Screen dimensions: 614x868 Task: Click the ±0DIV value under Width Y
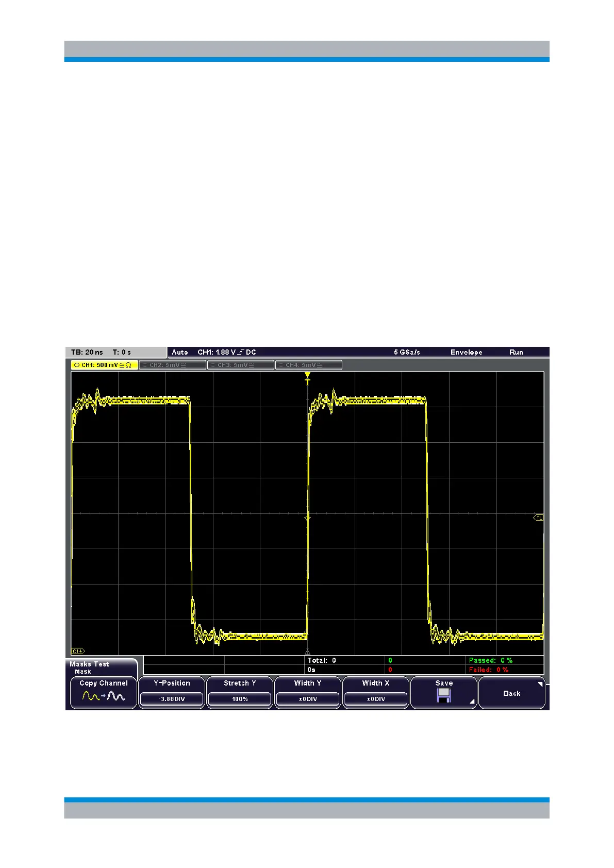pos(308,699)
